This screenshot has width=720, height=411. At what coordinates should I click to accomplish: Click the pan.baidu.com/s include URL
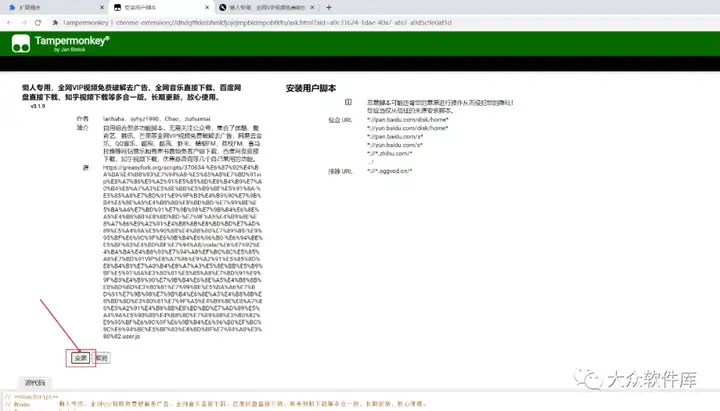click(x=395, y=136)
